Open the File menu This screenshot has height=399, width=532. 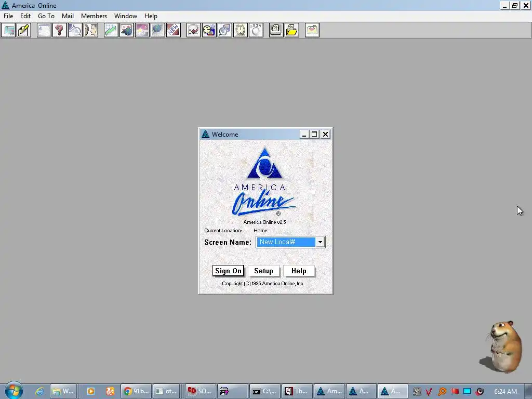[x=8, y=16]
